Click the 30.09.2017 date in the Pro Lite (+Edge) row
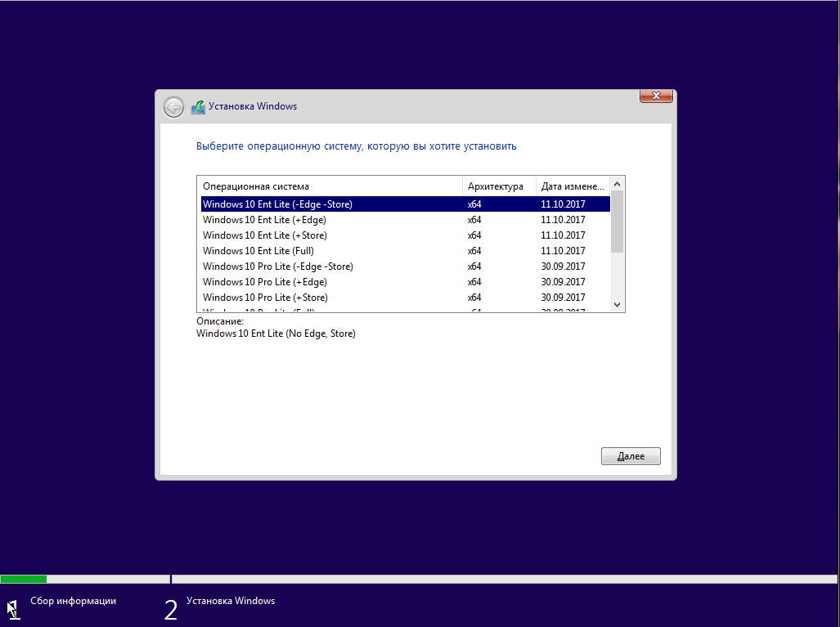The height and width of the screenshot is (627, 840). pyautogui.click(x=563, y=282)
